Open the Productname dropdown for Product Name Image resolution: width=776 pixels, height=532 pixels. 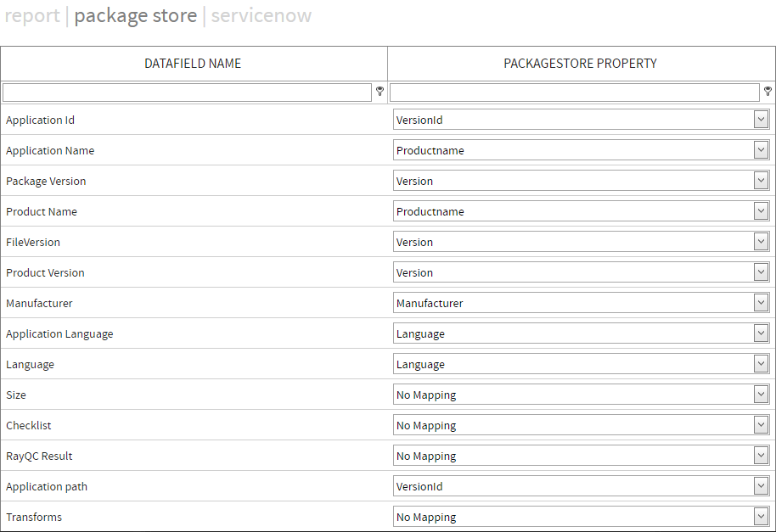(x=761, y=210)
